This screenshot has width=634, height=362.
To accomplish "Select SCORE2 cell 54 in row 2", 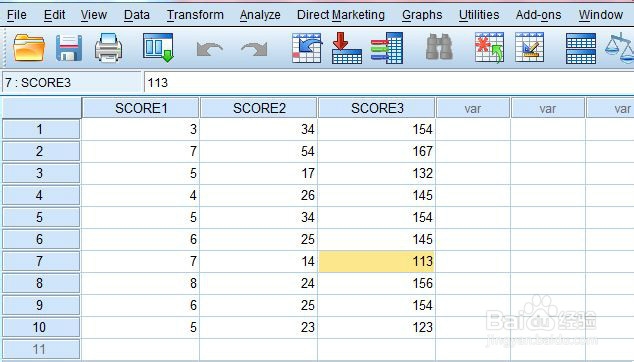I will pos(259,151).
